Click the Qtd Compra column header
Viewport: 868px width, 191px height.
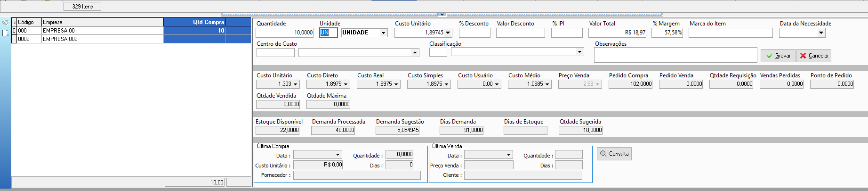pyautogui.click(x=194, y=22)
